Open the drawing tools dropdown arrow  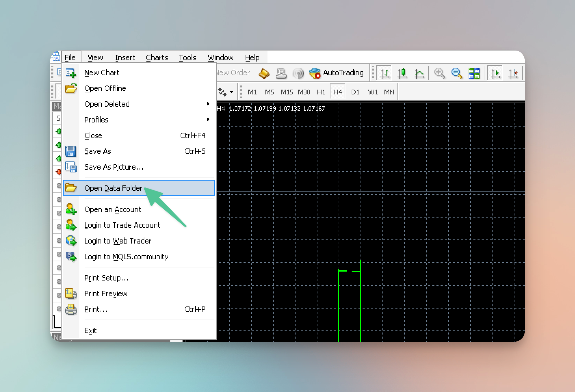(x=232, y=92)
